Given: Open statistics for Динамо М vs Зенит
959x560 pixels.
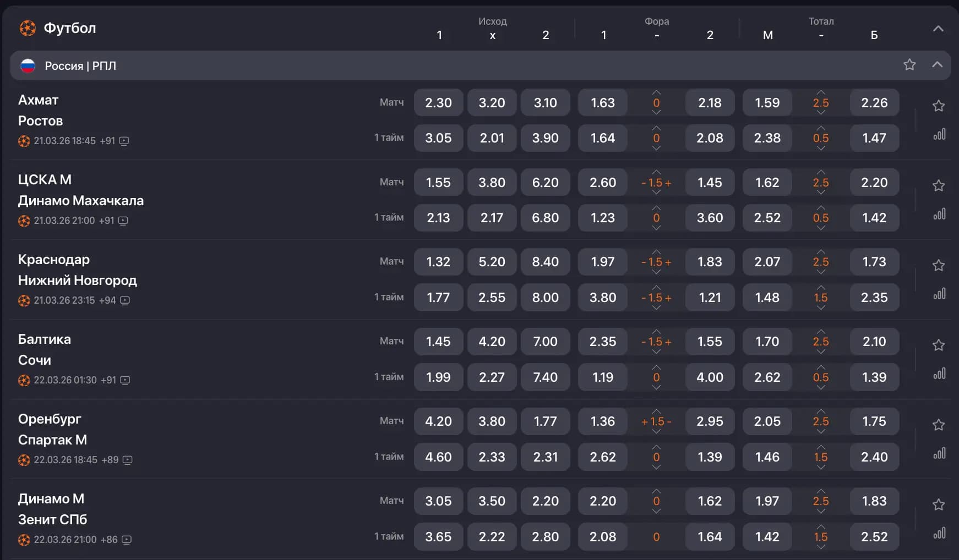Looking at the screenshot, I should click(x=939, y=533).
